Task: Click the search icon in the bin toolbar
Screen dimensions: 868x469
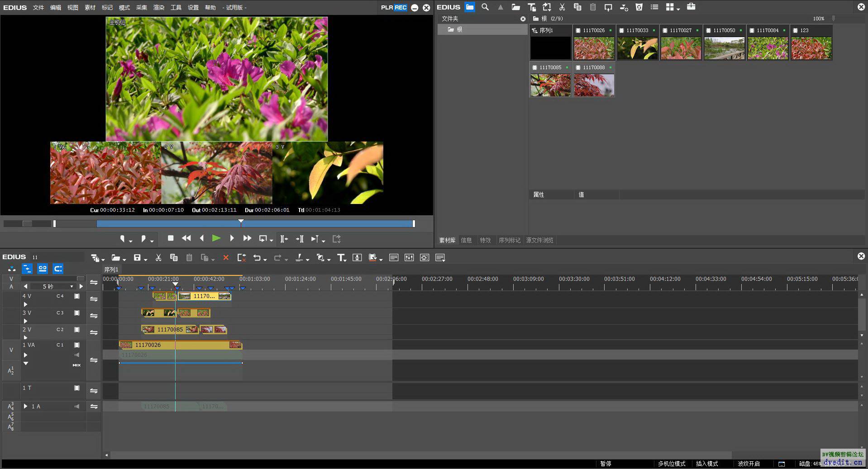Action: click(485, 7)
